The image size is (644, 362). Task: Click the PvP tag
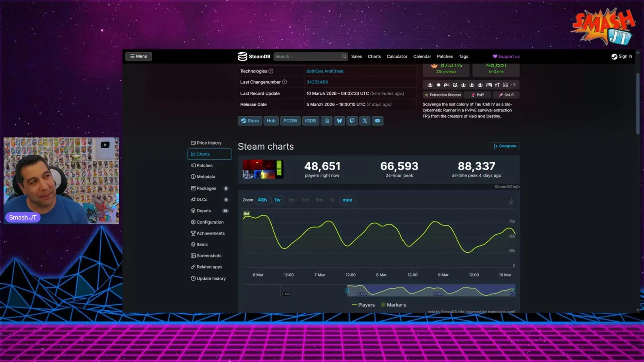(x=477, y=95)
